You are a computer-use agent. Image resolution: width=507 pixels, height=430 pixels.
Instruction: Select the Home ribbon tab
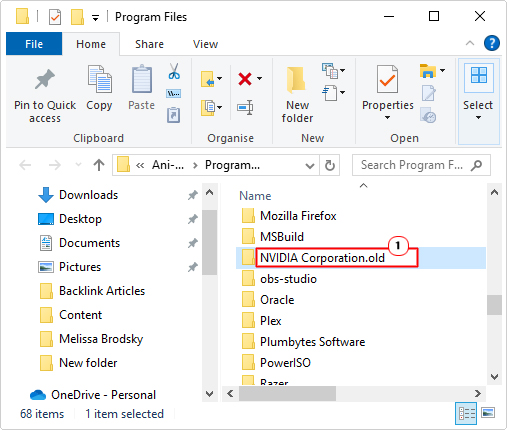pyautogui.click(x=91, y=44)
